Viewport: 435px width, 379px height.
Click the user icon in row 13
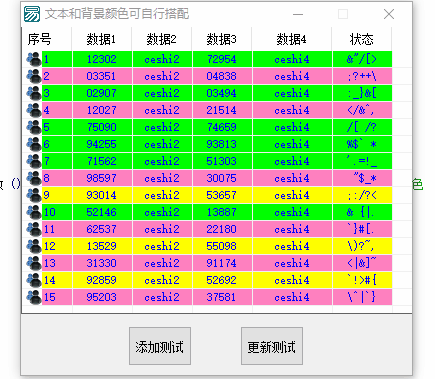[x=34, y=263]
